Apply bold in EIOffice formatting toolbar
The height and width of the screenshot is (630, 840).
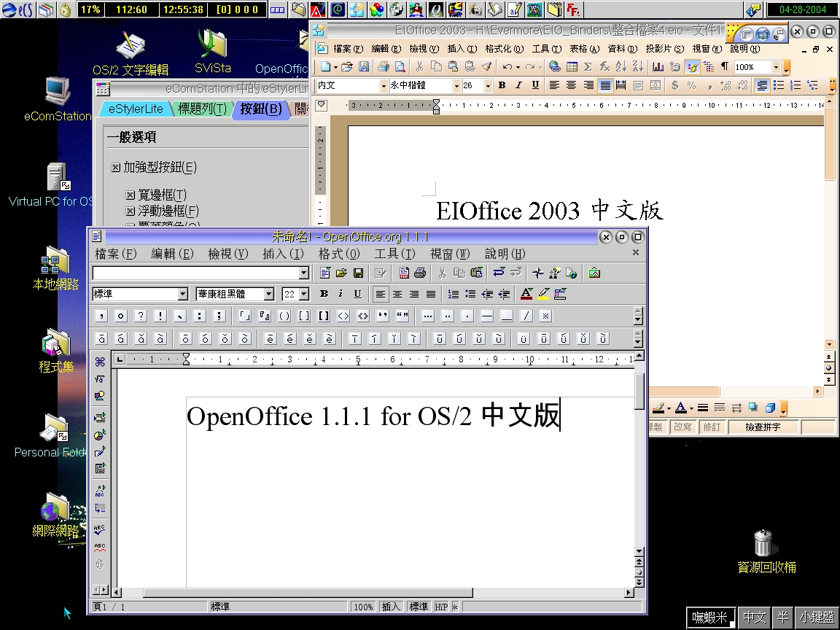[x=502, y=85]
